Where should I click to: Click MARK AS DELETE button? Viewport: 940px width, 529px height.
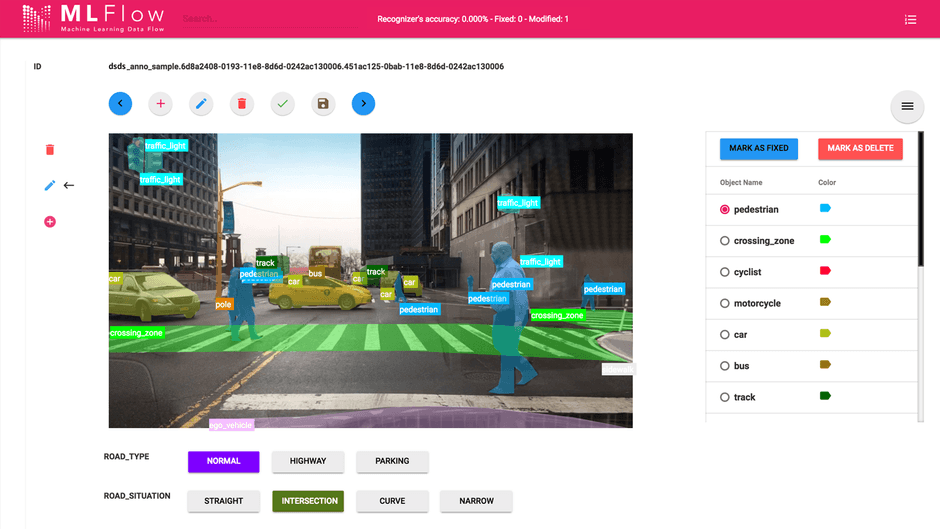tap(860, 148)
